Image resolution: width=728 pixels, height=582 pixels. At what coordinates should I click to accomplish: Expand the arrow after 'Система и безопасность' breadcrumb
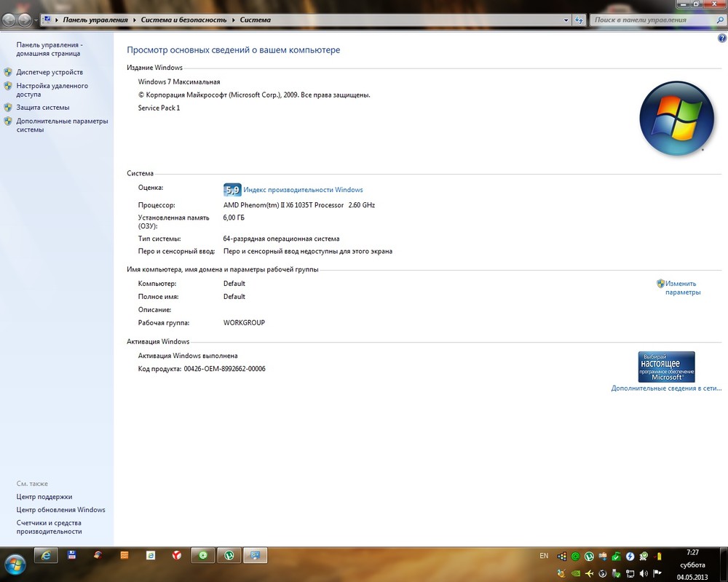233,20
